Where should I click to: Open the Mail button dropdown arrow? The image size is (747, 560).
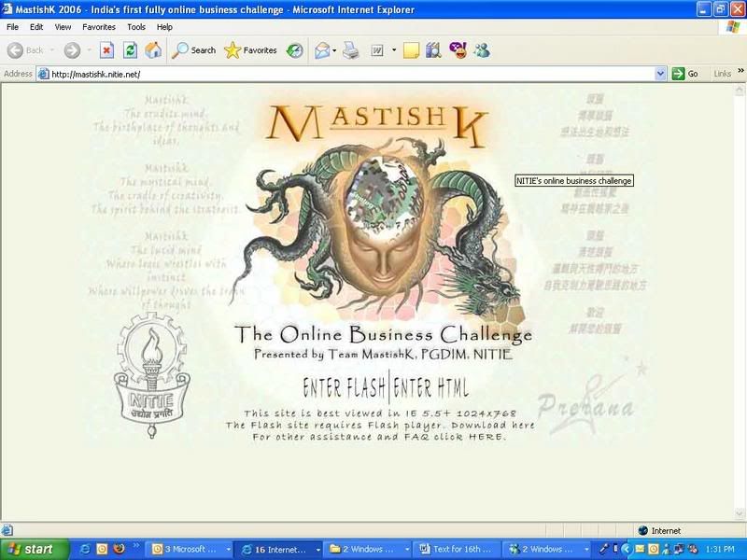click(x=334, y=50)
